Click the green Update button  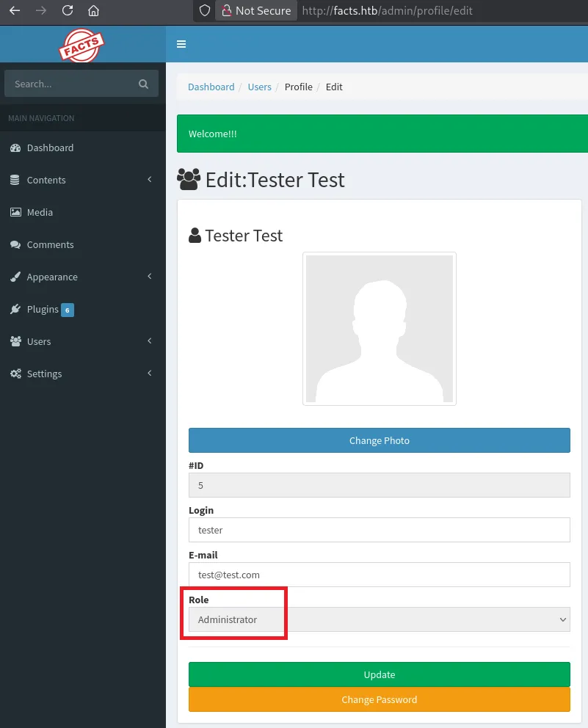(x=379, y=674)
